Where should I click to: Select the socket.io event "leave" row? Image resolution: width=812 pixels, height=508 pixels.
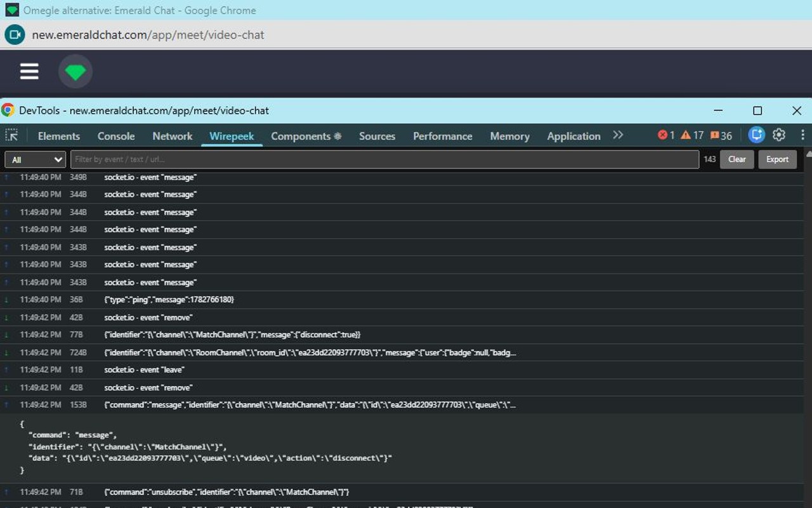point(402,370)
